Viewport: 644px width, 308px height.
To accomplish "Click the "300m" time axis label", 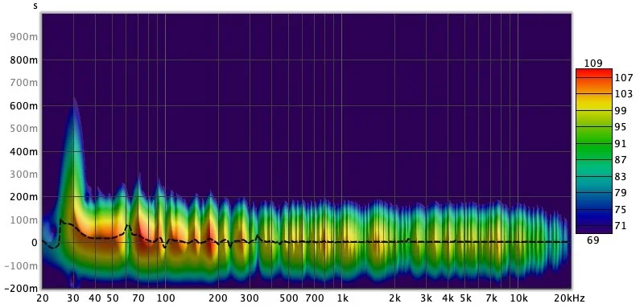I will pos(24,175).
